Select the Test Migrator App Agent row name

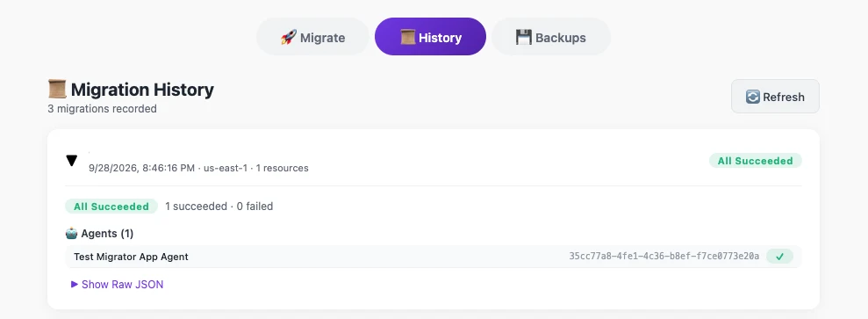point(131,257)
